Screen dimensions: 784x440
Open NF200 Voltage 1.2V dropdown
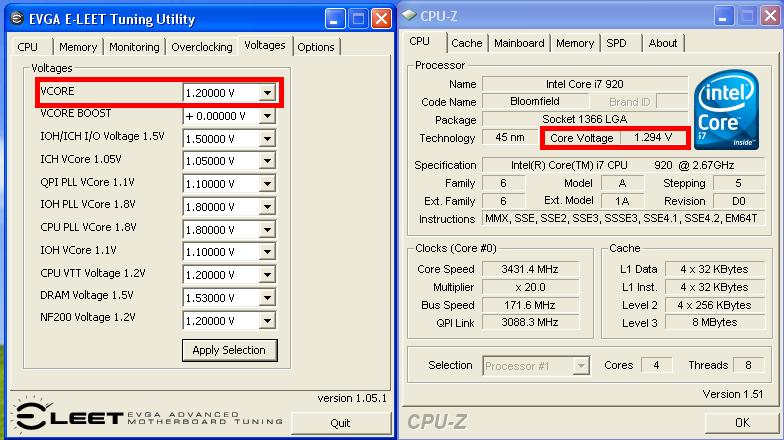268,320
